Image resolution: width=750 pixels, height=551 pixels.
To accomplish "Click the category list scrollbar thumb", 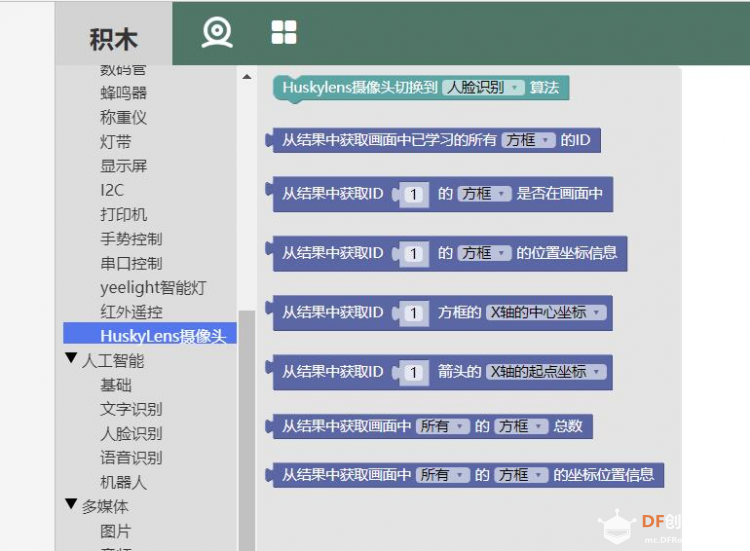I will point(247,430).
